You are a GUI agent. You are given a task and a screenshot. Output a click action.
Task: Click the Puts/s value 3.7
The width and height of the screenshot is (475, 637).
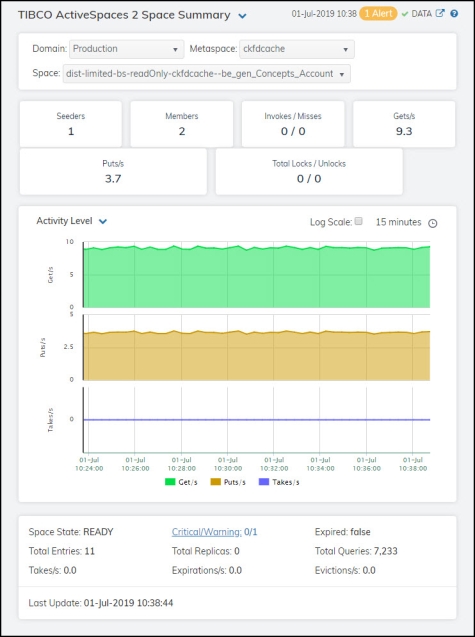click(x=113, y=179)
